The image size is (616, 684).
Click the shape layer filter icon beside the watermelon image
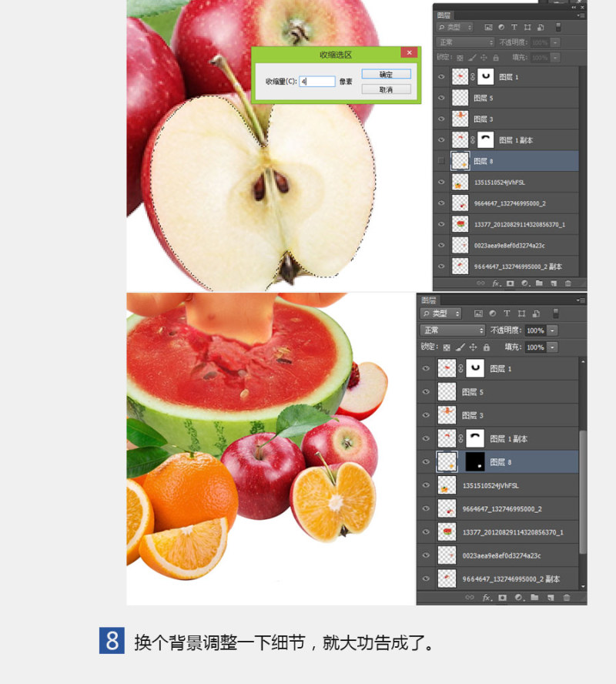521,313
